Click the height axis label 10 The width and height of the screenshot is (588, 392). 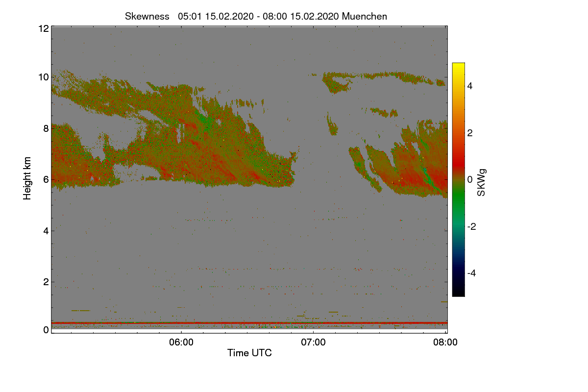(x=44, y=77)
